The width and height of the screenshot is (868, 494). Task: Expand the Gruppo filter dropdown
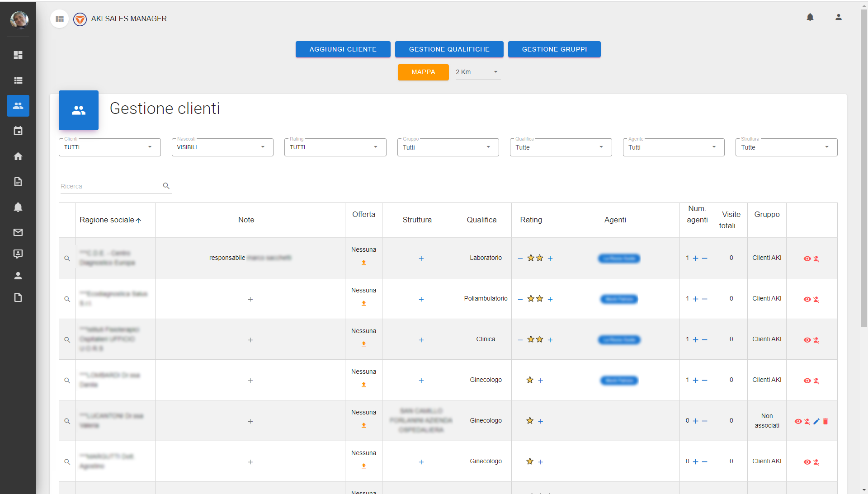click(448, 147)
